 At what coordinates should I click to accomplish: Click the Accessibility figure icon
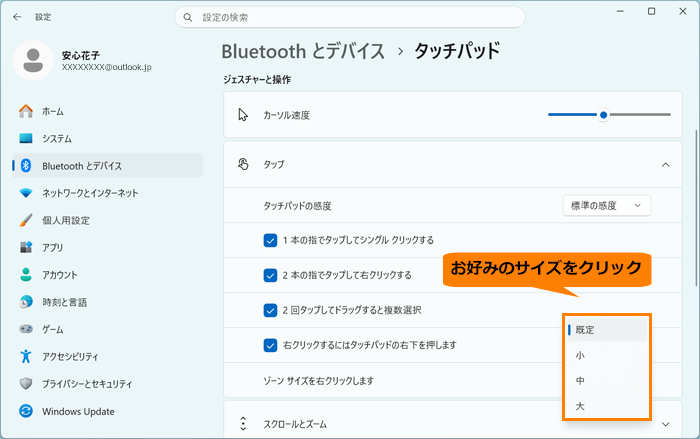26,356
